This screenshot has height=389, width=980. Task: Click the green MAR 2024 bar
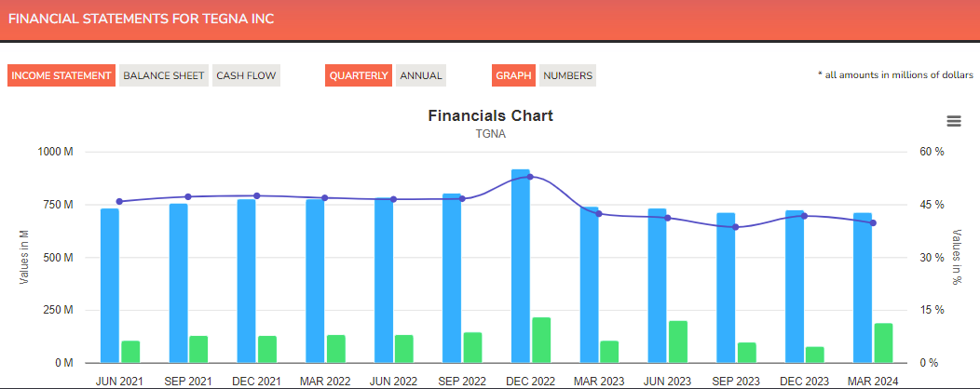[883, 343]
